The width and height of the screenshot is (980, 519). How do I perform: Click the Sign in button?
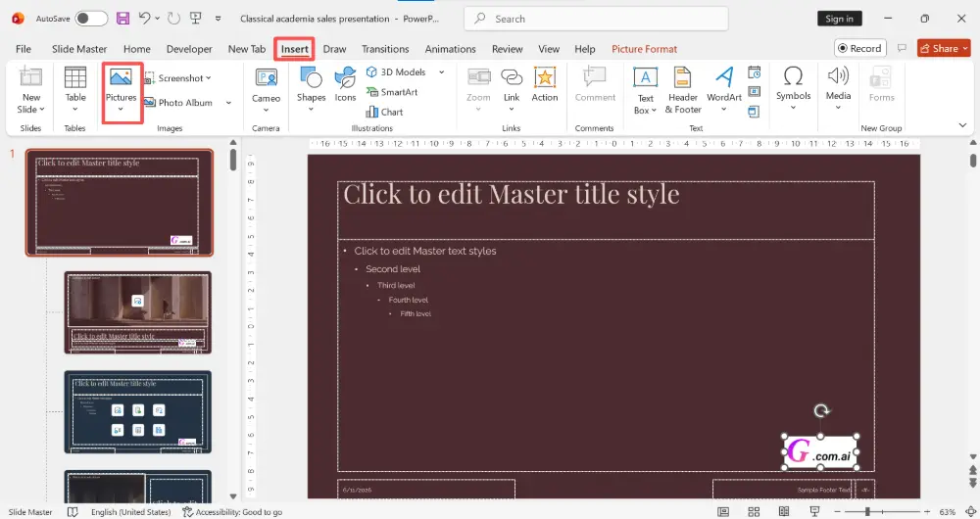coord(839,19)
